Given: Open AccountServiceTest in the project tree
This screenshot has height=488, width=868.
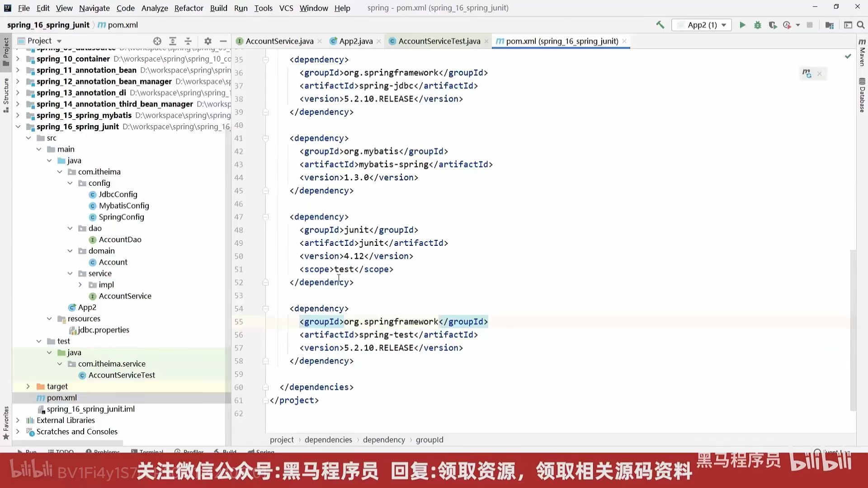Looking at the screenshot, I should [122, 375].
